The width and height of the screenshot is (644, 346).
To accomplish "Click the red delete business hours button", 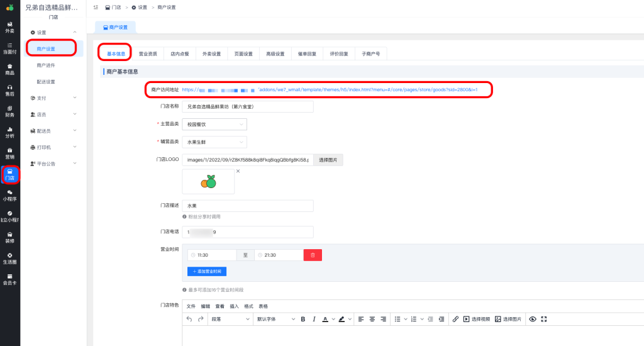I will click(x=313, y=255).
